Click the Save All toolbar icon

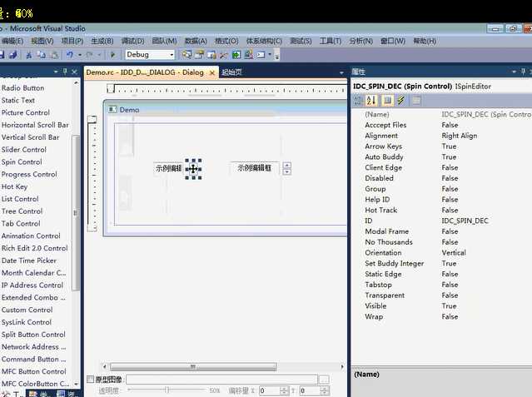click(12, 55)
